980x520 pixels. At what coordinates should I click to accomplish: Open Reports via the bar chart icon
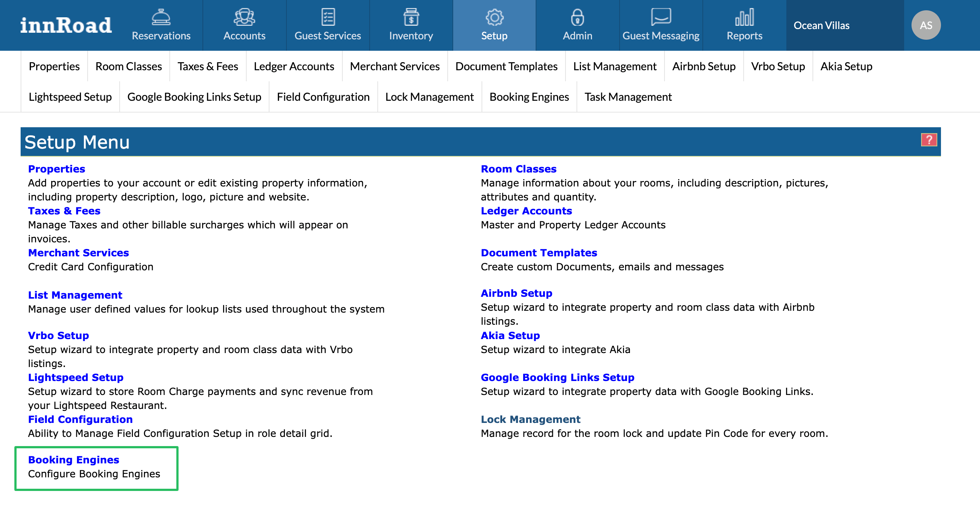tap(744, 18)
